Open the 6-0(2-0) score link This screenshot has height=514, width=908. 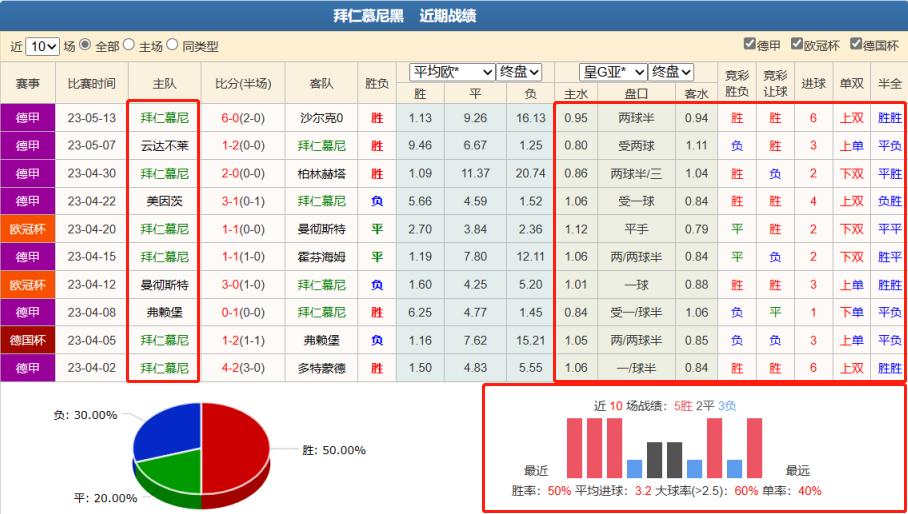click(243, 118)
